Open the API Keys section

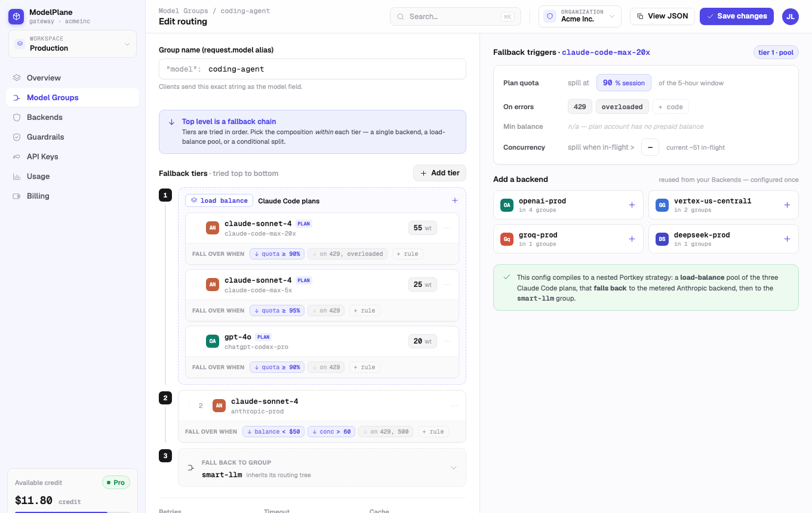click(x=72, y=156)
